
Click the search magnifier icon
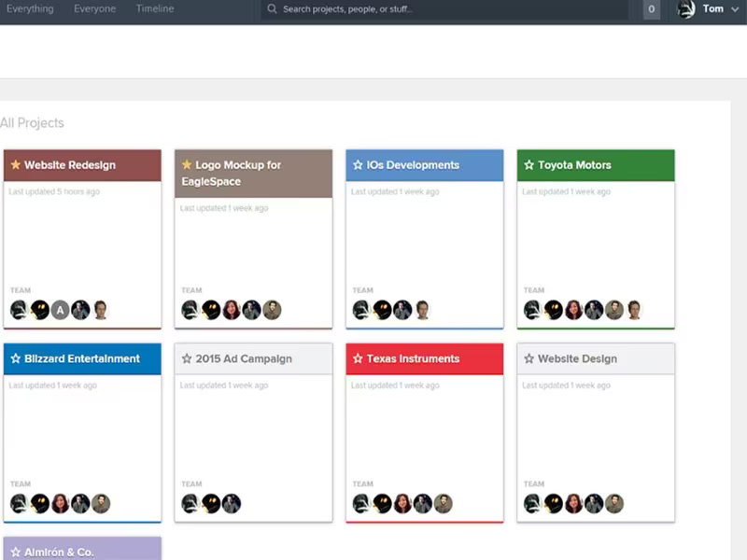[272, 8]
